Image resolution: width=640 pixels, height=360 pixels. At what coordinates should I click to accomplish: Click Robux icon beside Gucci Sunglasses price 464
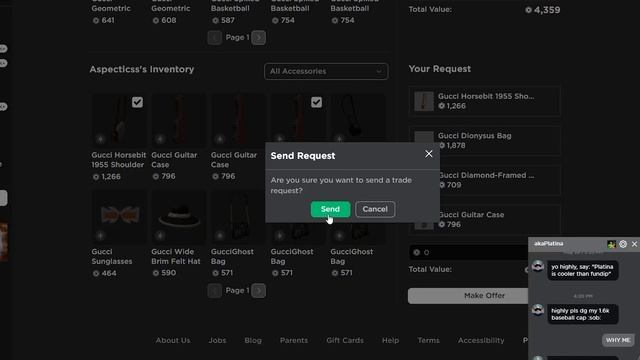tap(96, 273)
